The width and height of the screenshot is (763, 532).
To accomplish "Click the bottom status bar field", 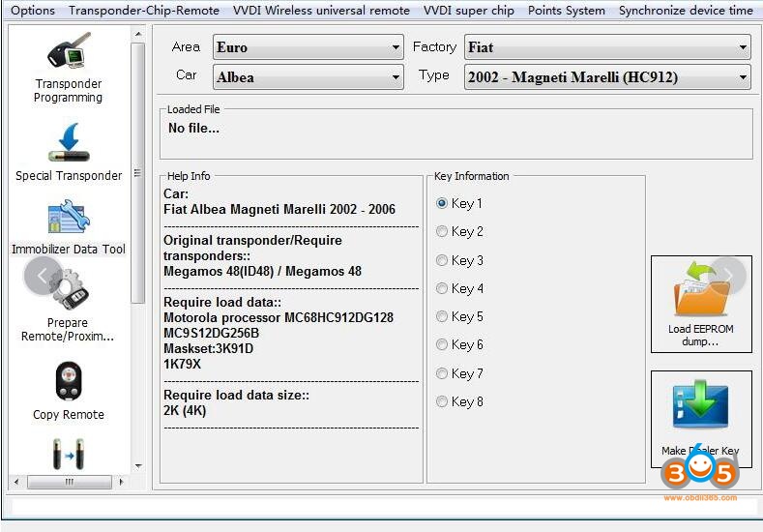I will pyautogui.click(x=385, y=507).
